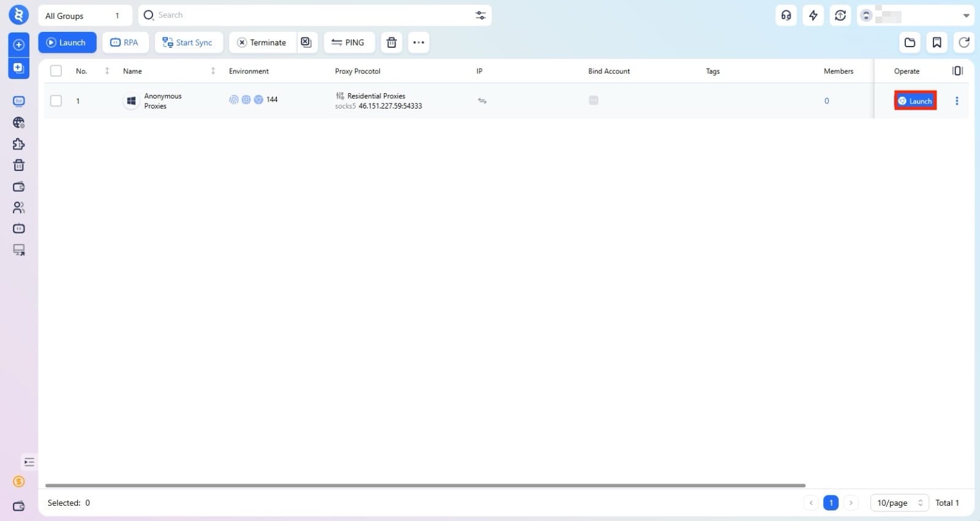Open the wallet sidebar icon
Image resolution: width=980 pixels, height=521 pixels.
(19, 186)
